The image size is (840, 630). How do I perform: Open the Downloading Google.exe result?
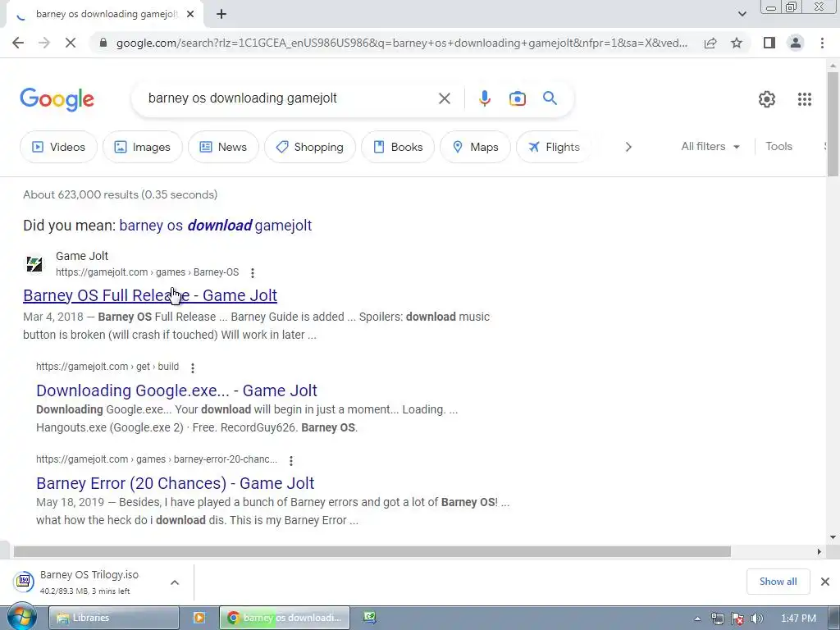coord(177,390)
